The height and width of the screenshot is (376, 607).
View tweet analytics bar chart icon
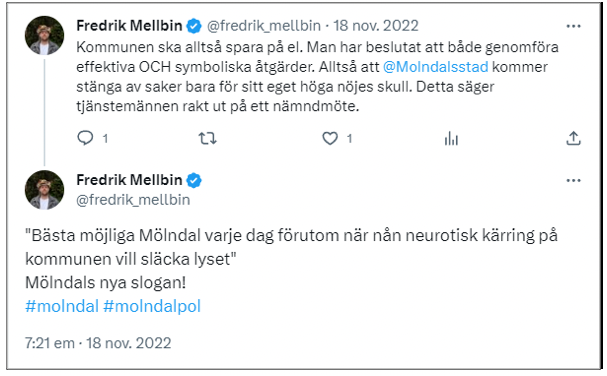pos(451,138)
